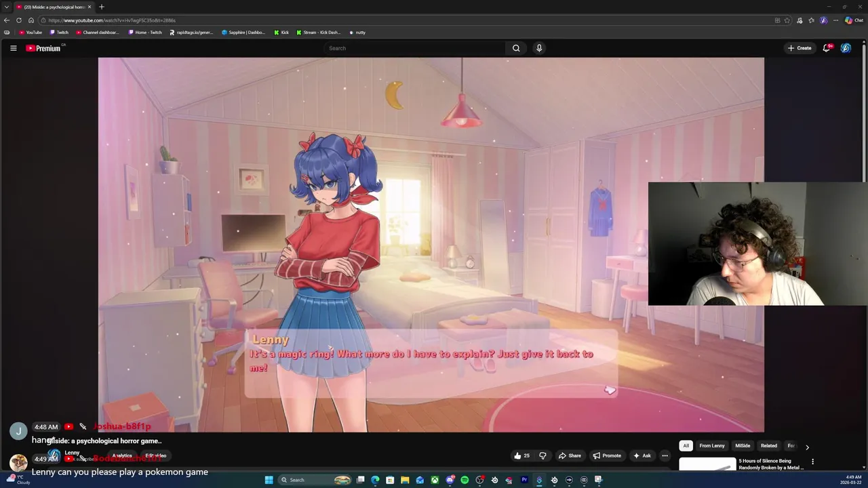Open Promote for this video
868x488 pixels.
pos(606,455)
